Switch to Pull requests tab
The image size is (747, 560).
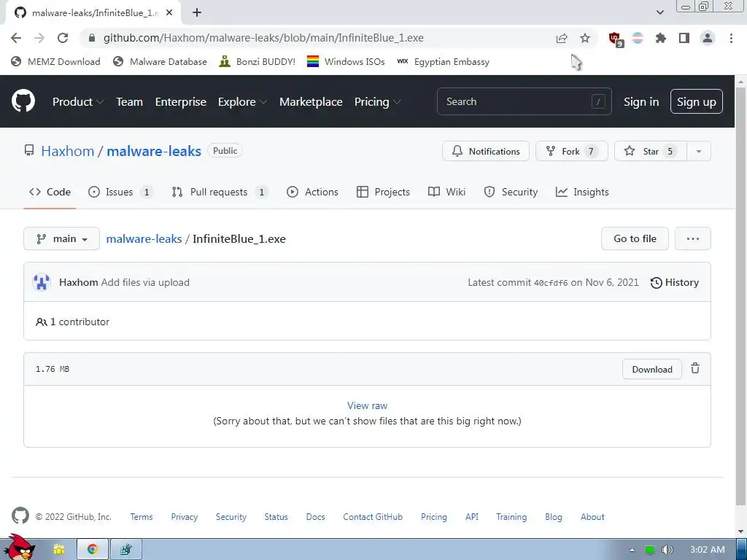[220, 192]
